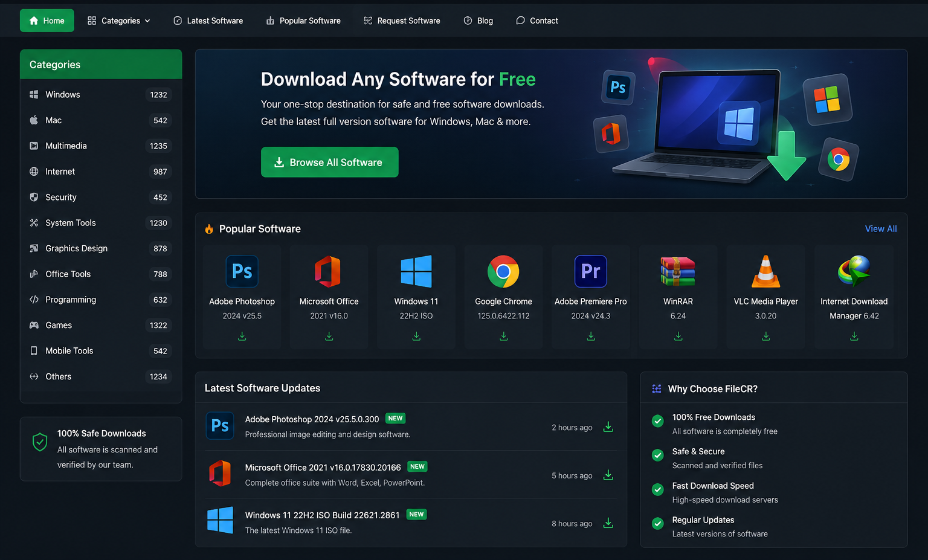The image size is (928, 560).
Task: Open the Internet category
Action: click(101, 172)
